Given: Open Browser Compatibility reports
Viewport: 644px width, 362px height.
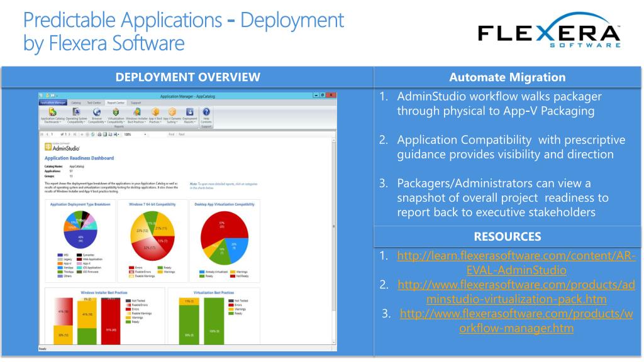Looking at the screenshot, I should pos(96,116).
